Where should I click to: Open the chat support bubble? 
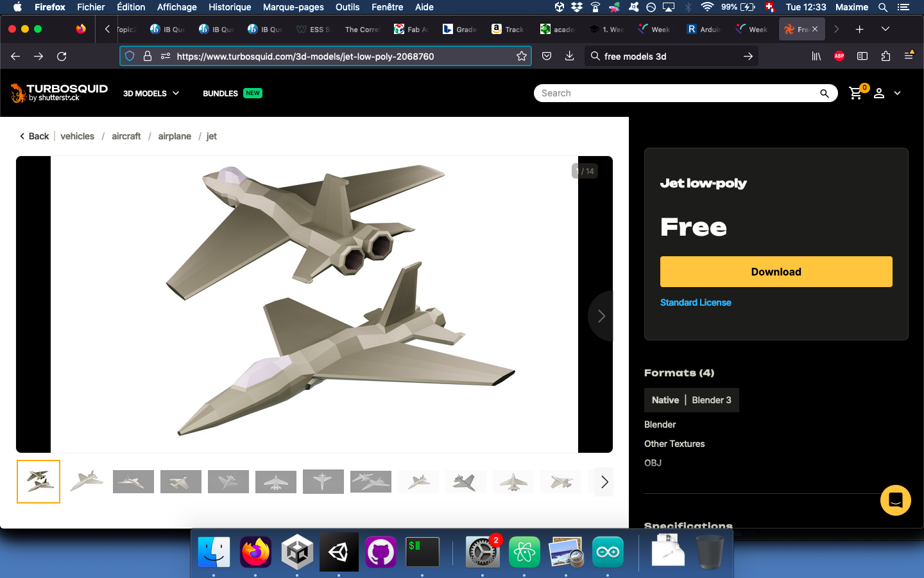tap(896, 500)
